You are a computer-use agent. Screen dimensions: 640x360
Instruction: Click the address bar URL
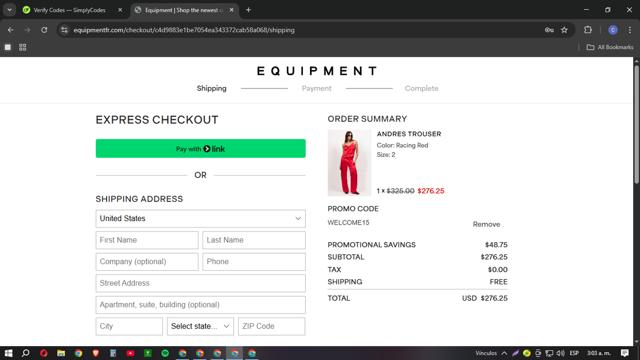pyautogui.click(x=184, y=30)
